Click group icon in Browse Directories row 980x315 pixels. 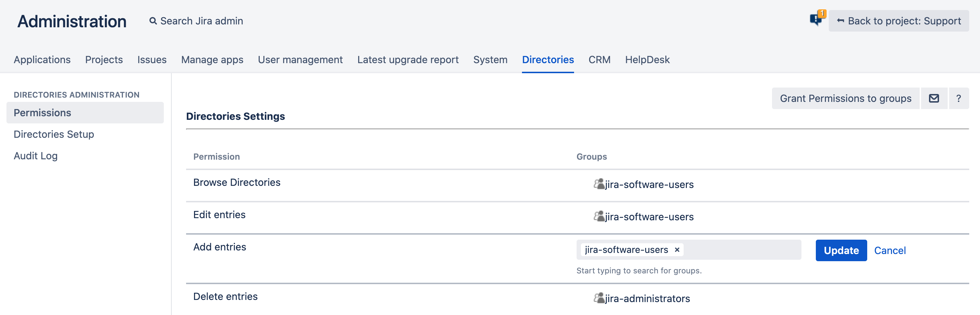(599, 184)
